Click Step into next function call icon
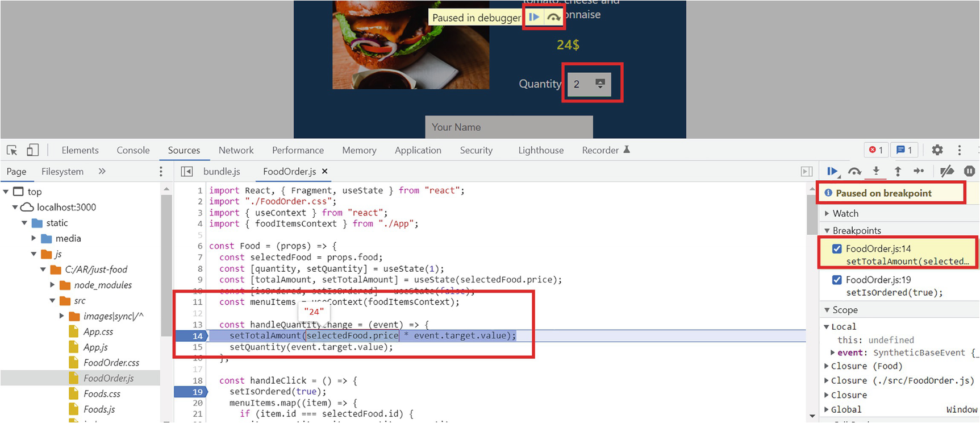Viewport: 980px width, 423px height. 876,171
